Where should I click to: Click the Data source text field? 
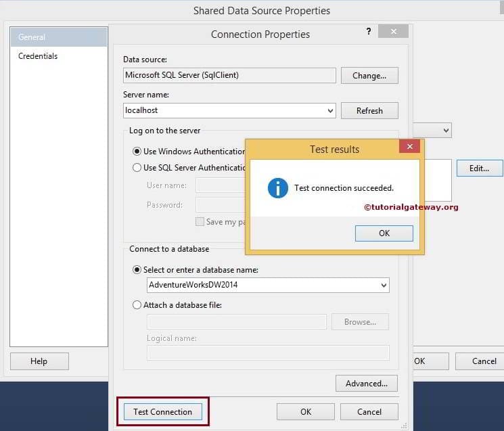(x=229, y=76)
